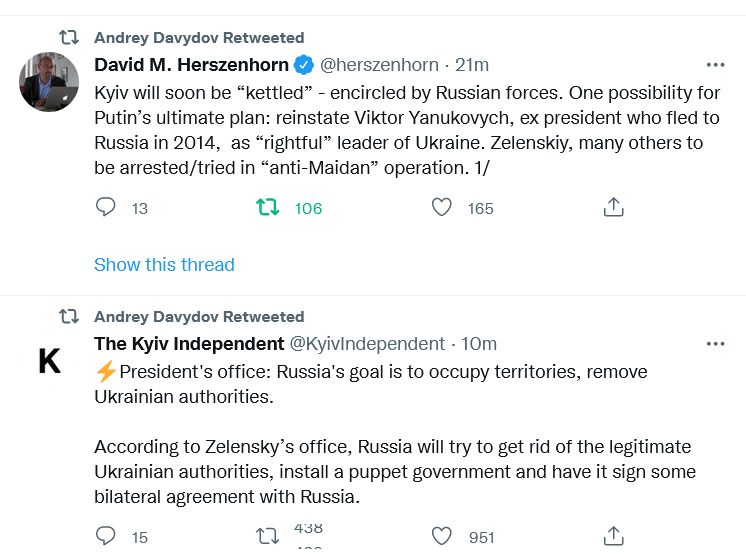Retweet The Kyiv Independent tweet
746x558 pixels.
point(268,536)
